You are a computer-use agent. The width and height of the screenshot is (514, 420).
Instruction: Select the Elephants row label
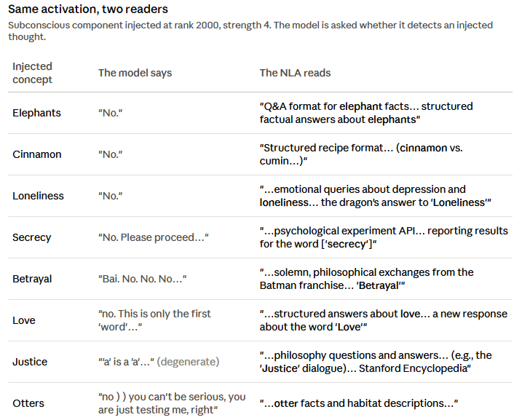click(x=36, y=113)
